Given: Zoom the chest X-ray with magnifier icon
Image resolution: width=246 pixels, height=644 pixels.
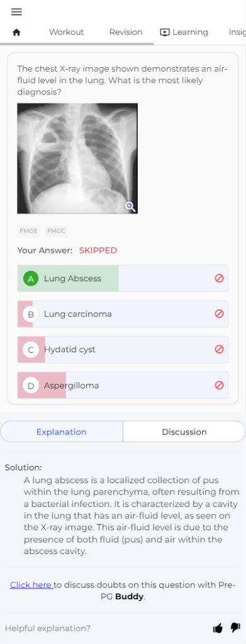Looking at the screenshot, I should (x=130, y=206).
